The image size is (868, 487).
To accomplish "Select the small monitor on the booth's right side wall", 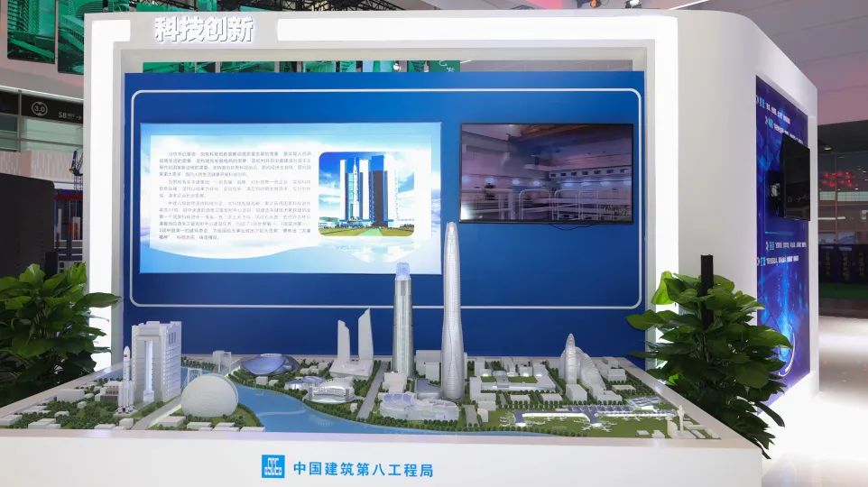I will 795,179.
